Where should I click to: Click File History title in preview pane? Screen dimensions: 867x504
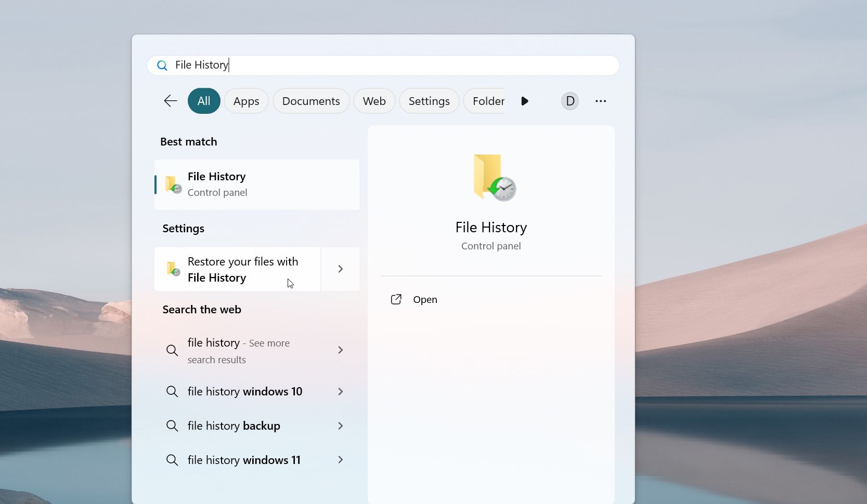click(491, 228)
